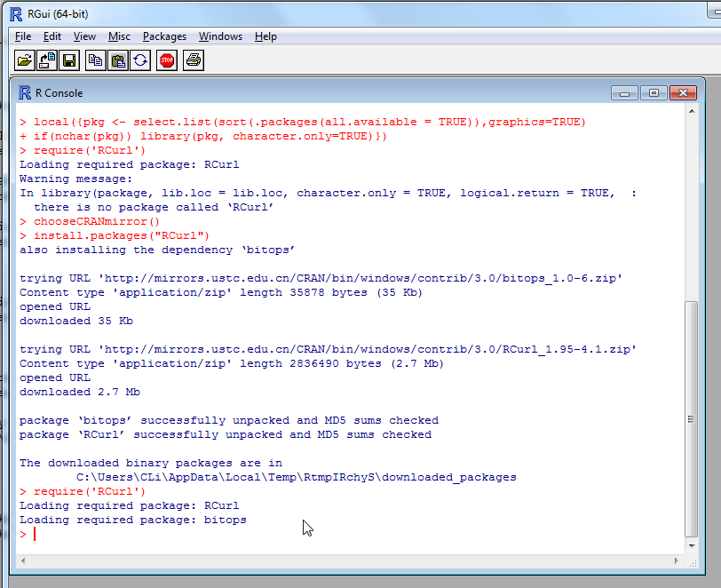Click the Copy toolbar icon
Image resolution: width=721 pixels, height=588 pixels.
(96, 60)
